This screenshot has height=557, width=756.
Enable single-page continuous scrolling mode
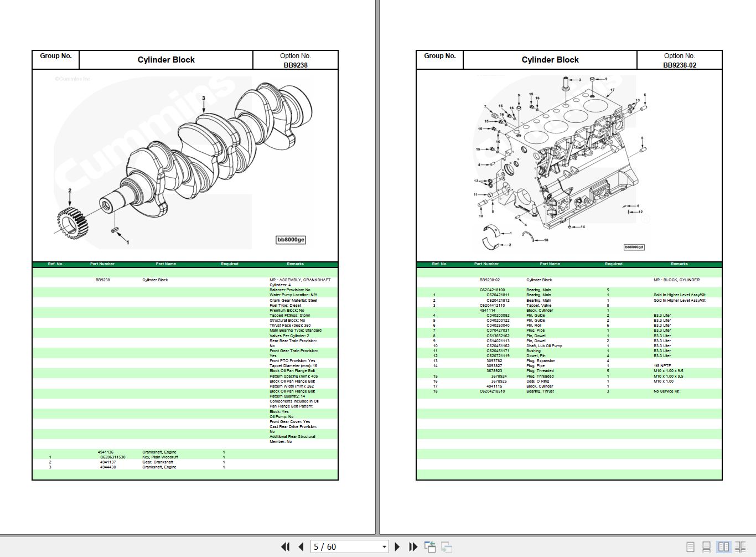point(706,546)
